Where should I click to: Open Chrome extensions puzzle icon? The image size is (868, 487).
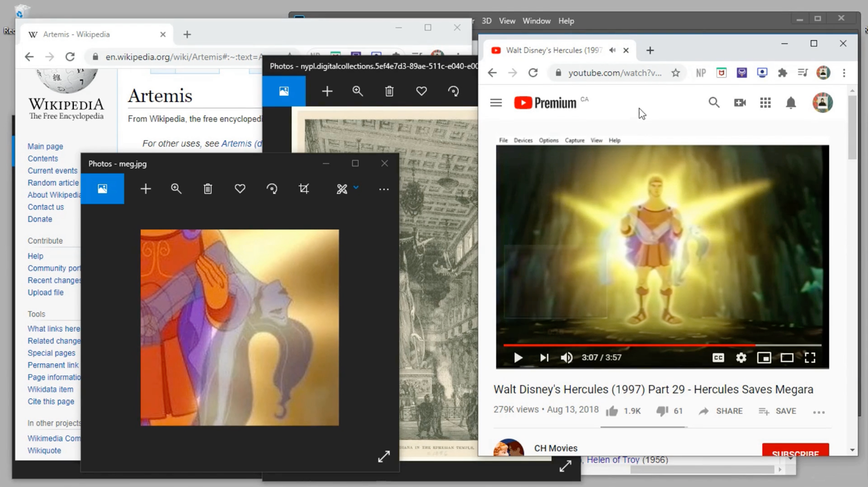(x=783, y=73)
